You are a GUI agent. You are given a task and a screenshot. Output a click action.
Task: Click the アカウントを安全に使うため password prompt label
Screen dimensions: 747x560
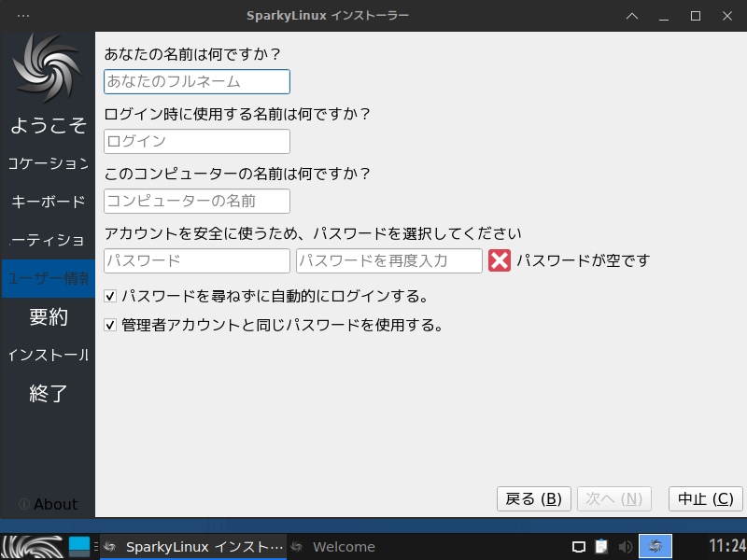tap(313, 233)
